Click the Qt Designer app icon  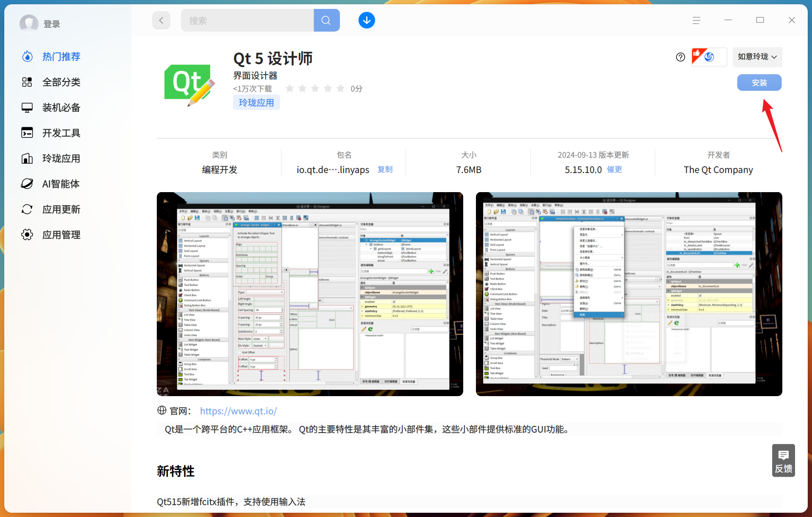[x=189, y=84]
